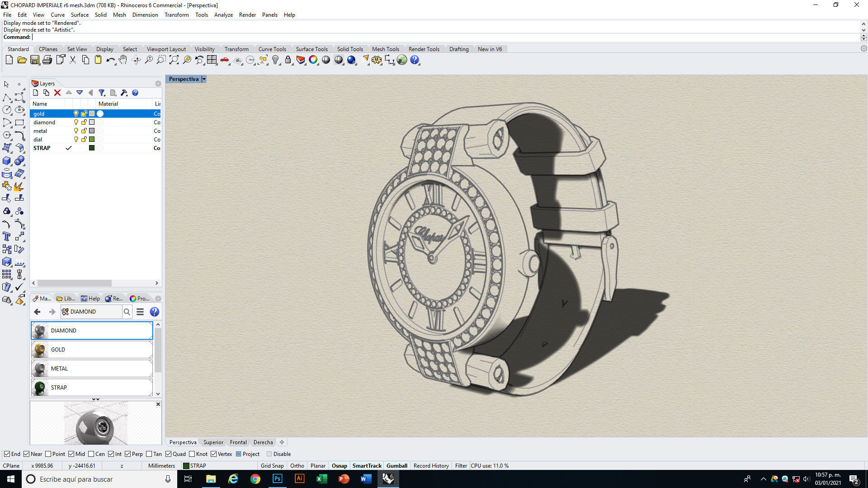Select the Pan hand tool

coord(123,60)
